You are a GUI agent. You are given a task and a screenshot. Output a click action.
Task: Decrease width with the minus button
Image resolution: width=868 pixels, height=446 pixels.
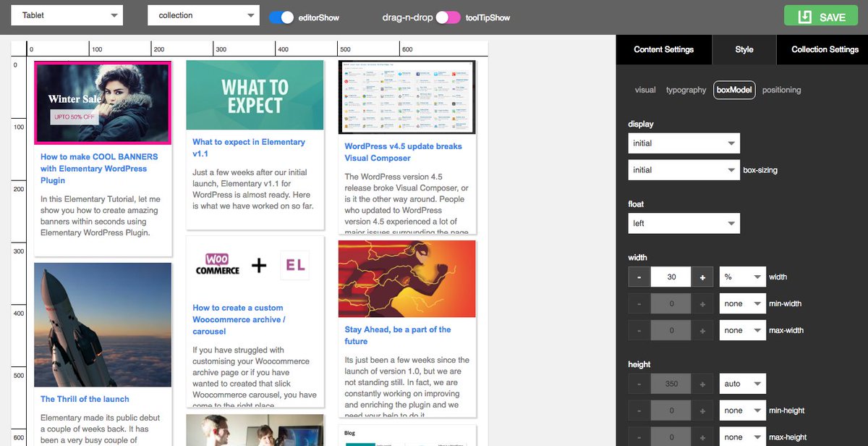coord(639,277)
